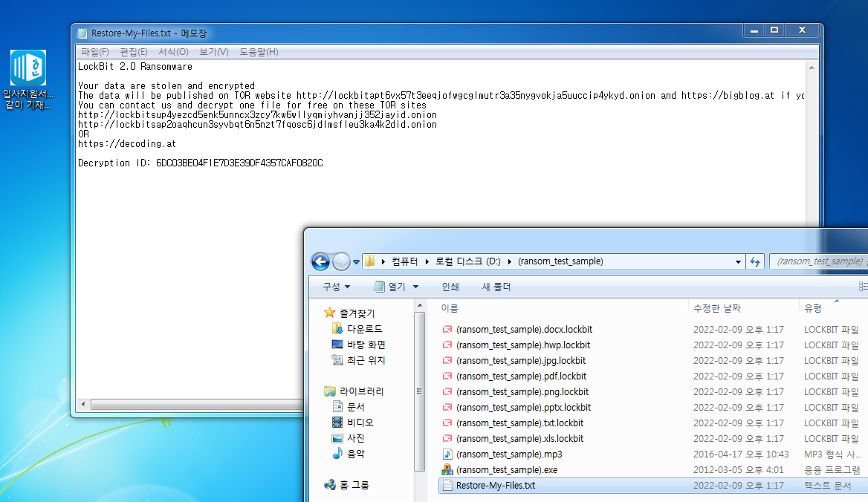Expand breadcrumb arrow before 컴퓨터
The image size is (868, 502).
tap(383, 261)
